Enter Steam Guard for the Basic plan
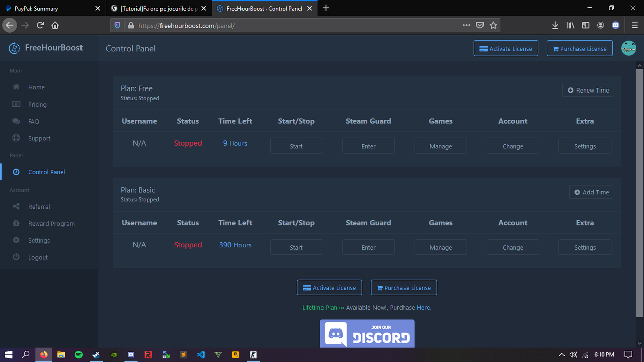This screenshot has height=362, width=644. coord(369,247)
